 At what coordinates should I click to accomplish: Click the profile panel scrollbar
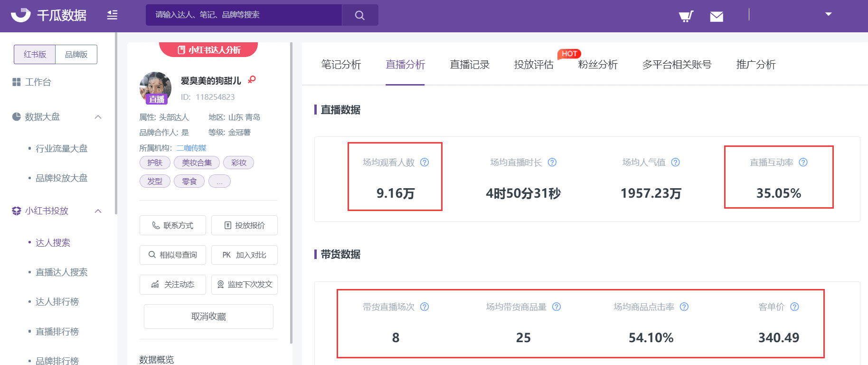coord(291,192)
